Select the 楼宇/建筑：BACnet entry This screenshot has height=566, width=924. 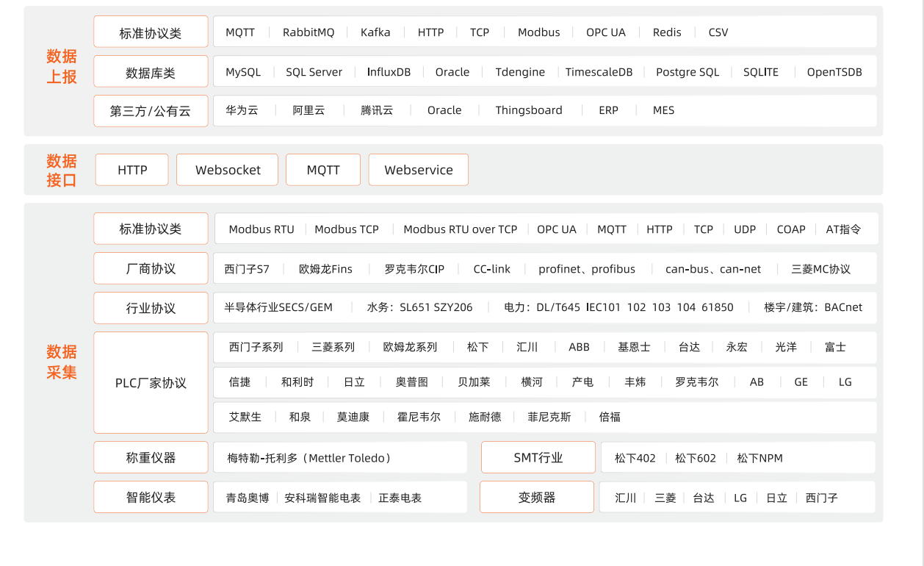click(813, 307)
